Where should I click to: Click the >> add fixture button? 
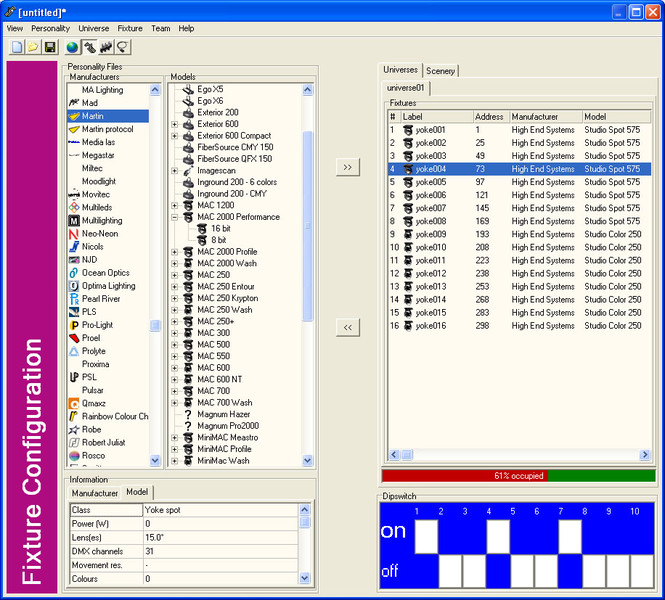coord(348,167)
